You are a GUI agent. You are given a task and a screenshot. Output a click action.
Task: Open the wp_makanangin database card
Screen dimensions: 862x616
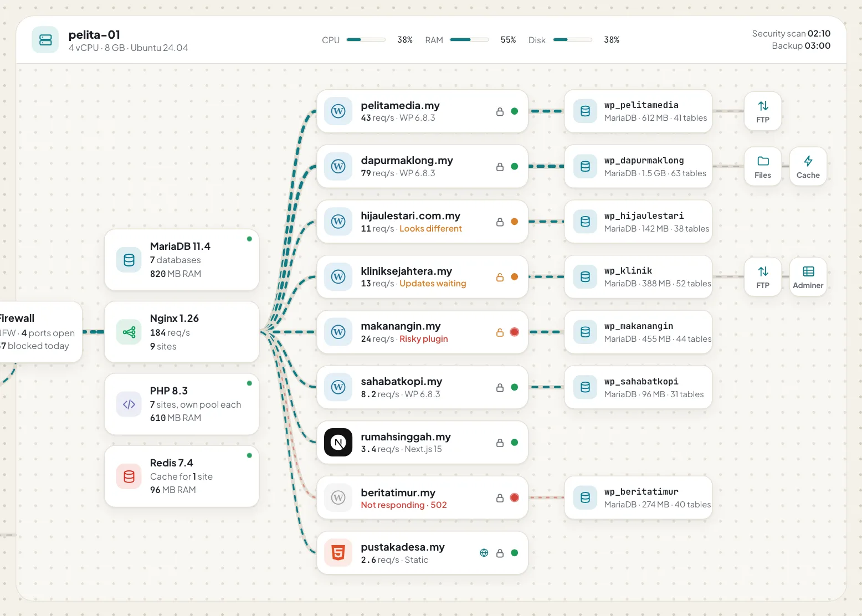coord(638,332)
